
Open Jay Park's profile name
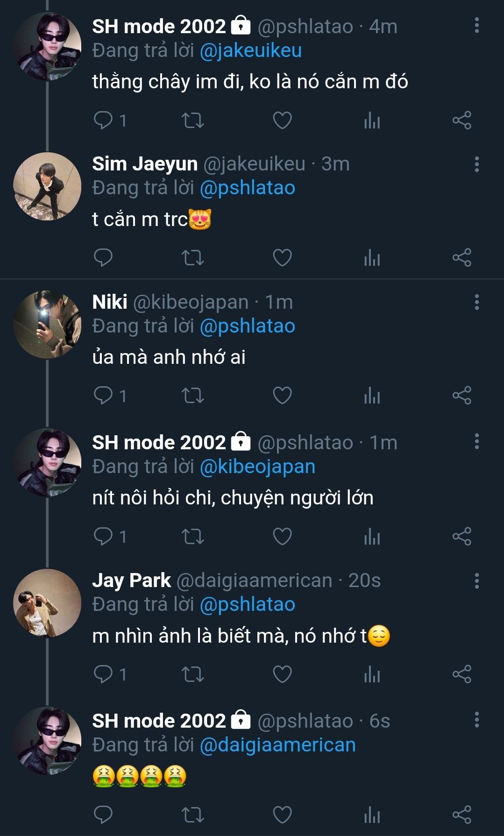coord(131,581)
